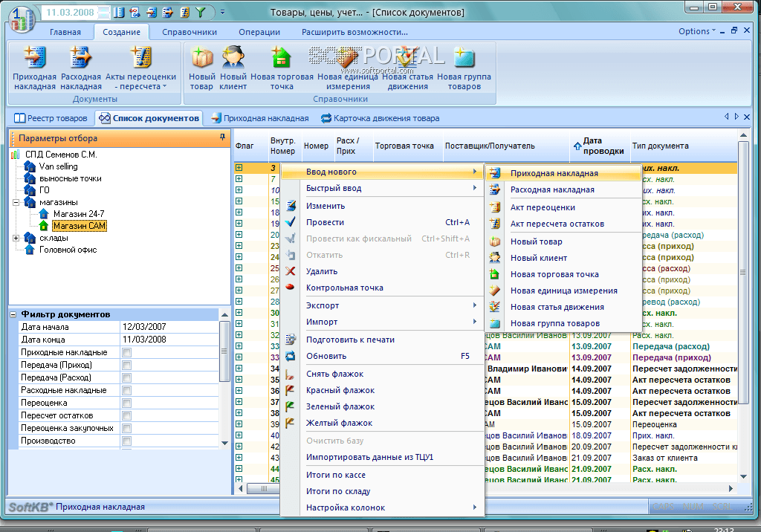Click the Приходная накладная ribbon icon
The width and height of the screenshot is (761, 532).
point(34,58)
